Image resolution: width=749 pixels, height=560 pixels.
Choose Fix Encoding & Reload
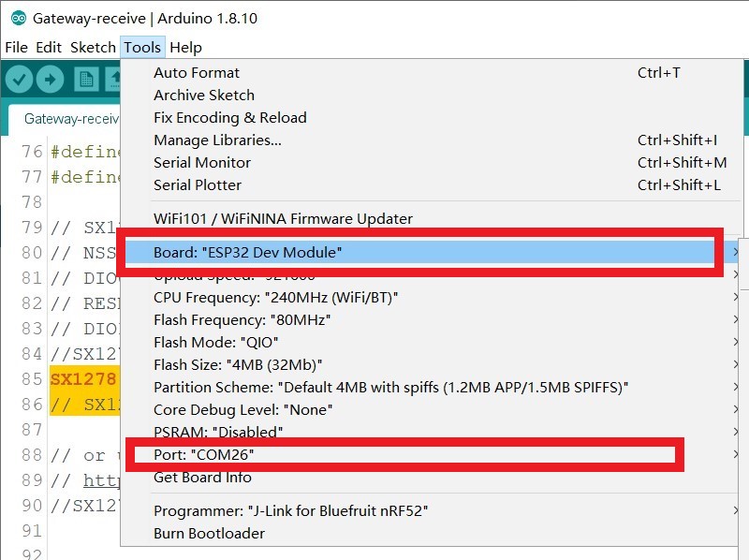point(429,118)
